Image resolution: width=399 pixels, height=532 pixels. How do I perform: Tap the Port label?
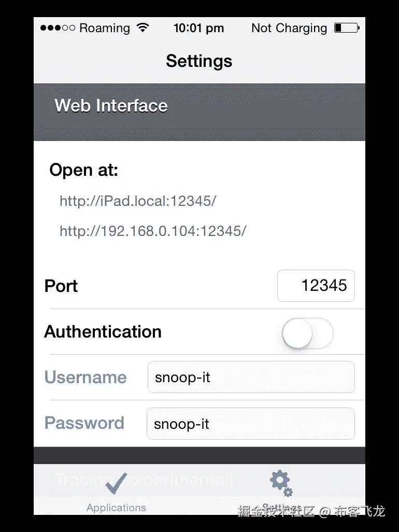point(61,286)
